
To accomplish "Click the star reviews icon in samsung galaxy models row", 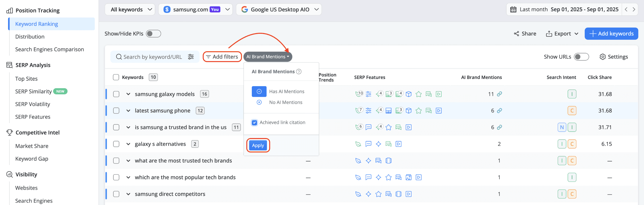I will pos(419,94).
